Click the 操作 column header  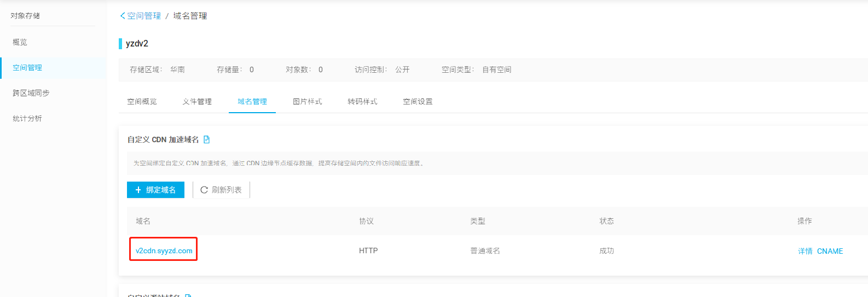(805, 221)
